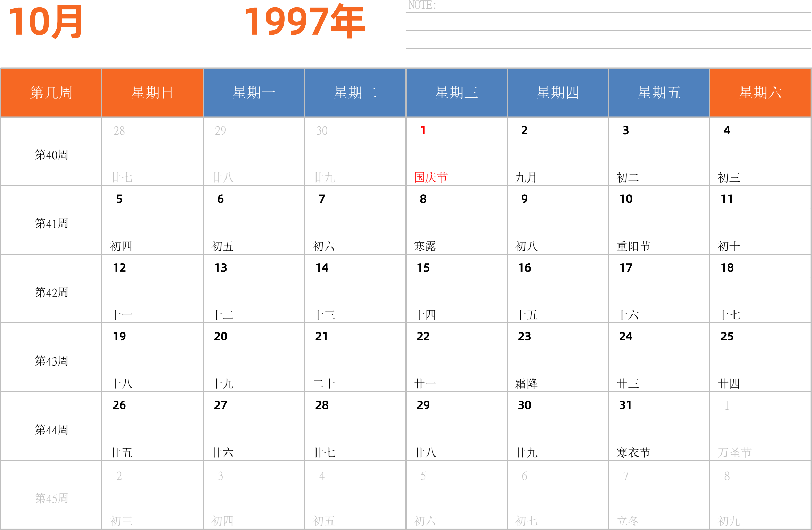The image size is (812, 530).
Task: Click the greyed November 7 立冬 cell
Action: (659, 495)
